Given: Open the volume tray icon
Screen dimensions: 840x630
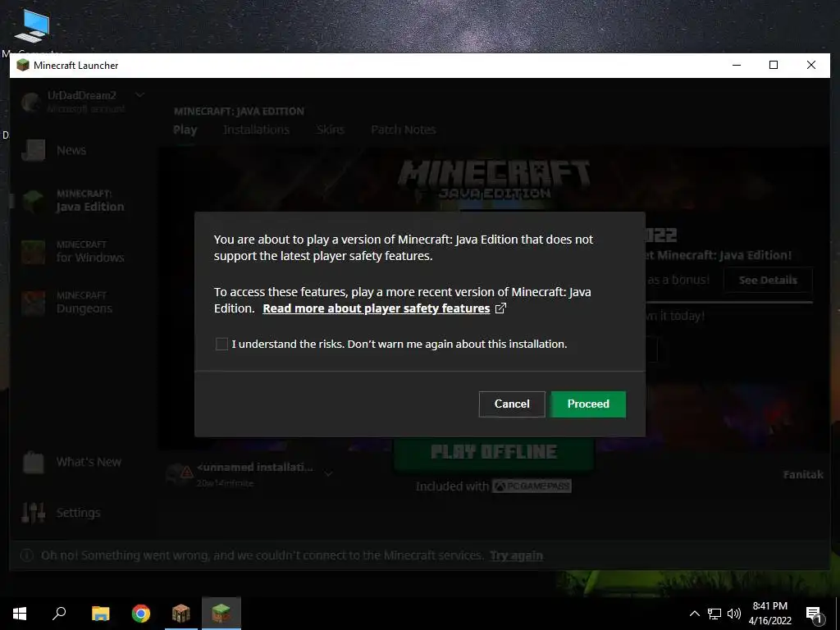Looking at the screenshot, I should click(734, 614).
